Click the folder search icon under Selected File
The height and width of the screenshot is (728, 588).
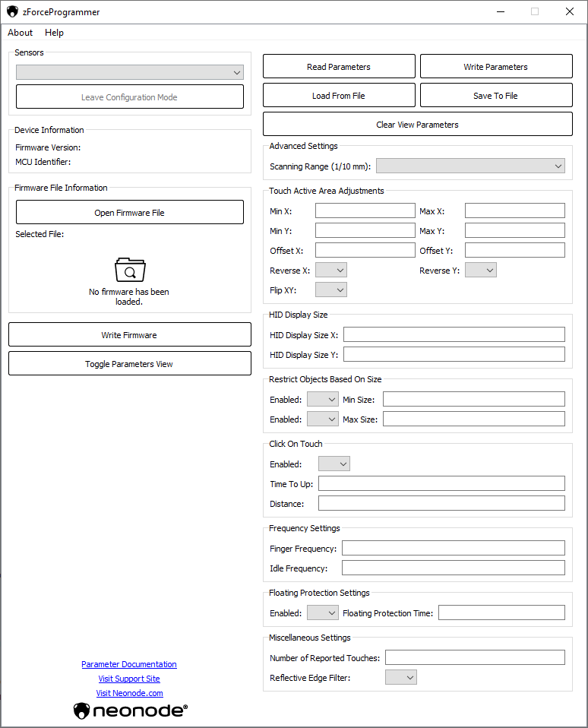[x=130, y=270]
